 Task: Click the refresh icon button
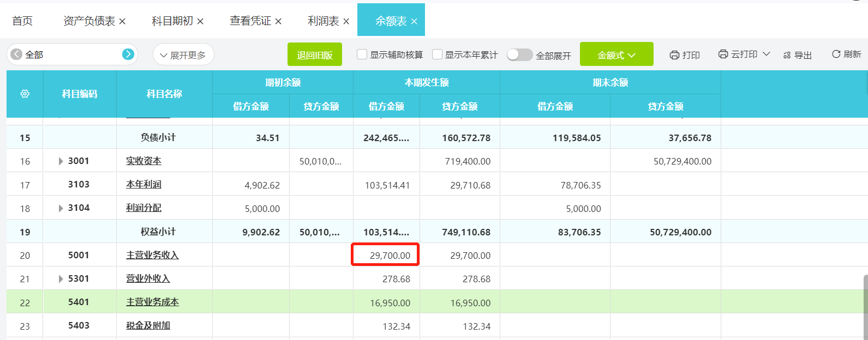tap(836, 54)
